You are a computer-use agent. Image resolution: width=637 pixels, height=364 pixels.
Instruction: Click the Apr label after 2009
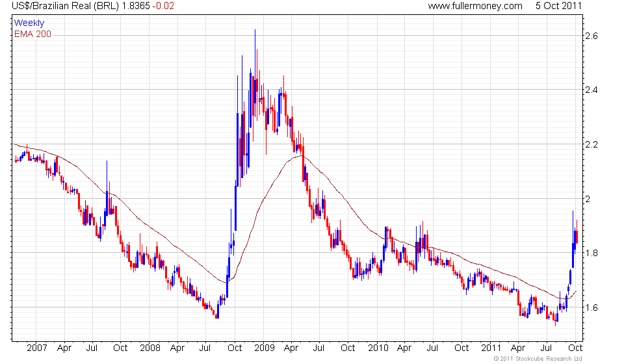291,348
